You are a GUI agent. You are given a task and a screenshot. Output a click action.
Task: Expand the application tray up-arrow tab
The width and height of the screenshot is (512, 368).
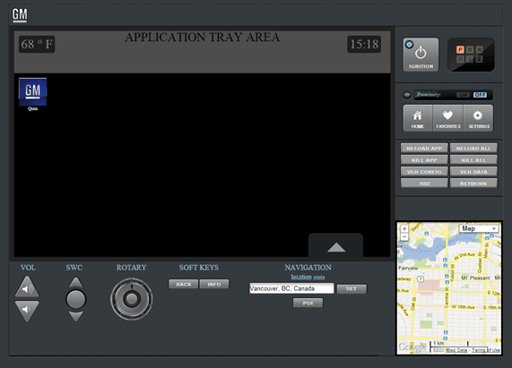336,245
